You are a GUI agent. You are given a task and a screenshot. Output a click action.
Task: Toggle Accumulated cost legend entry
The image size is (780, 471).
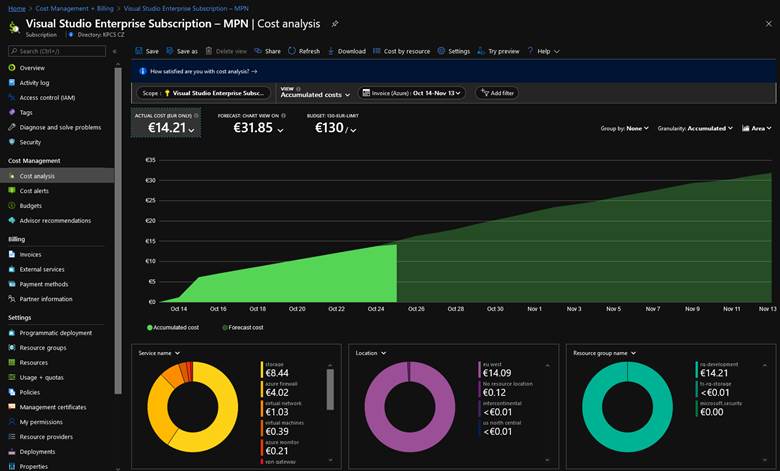(173, 327)
